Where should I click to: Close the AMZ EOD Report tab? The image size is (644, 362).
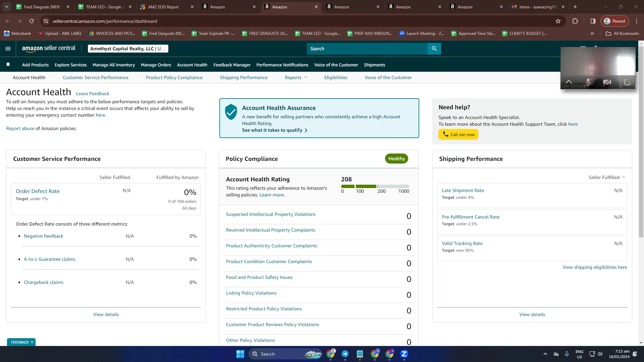click(x=192, y=7)
